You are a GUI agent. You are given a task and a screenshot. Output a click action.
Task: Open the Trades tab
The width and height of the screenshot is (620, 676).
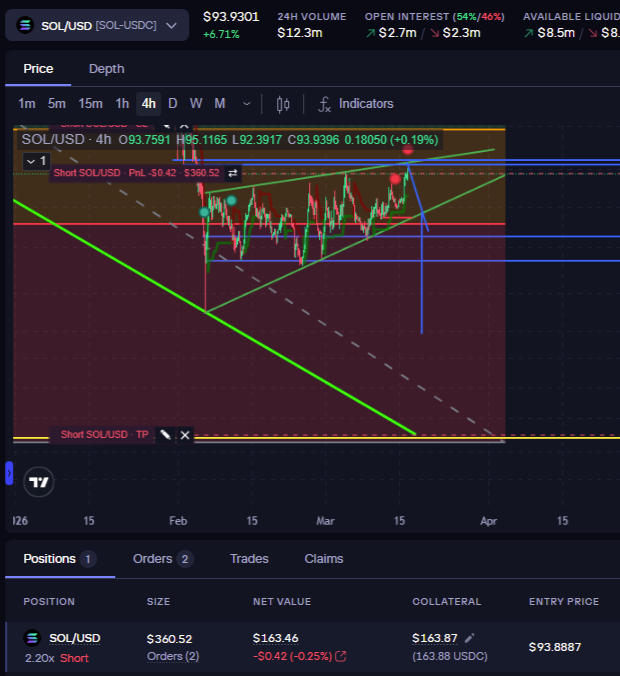[249, 559]
